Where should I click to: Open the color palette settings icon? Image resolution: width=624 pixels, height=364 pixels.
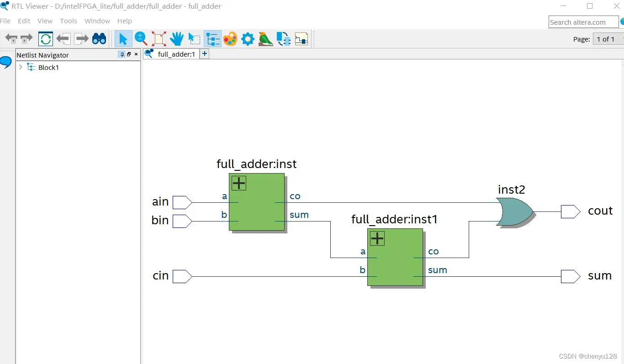[230, 39]
